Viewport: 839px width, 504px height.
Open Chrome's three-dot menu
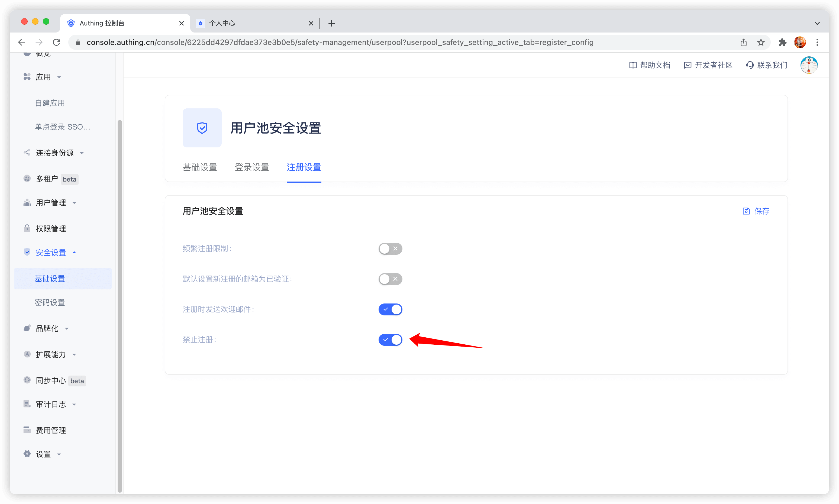coord(817,42)
